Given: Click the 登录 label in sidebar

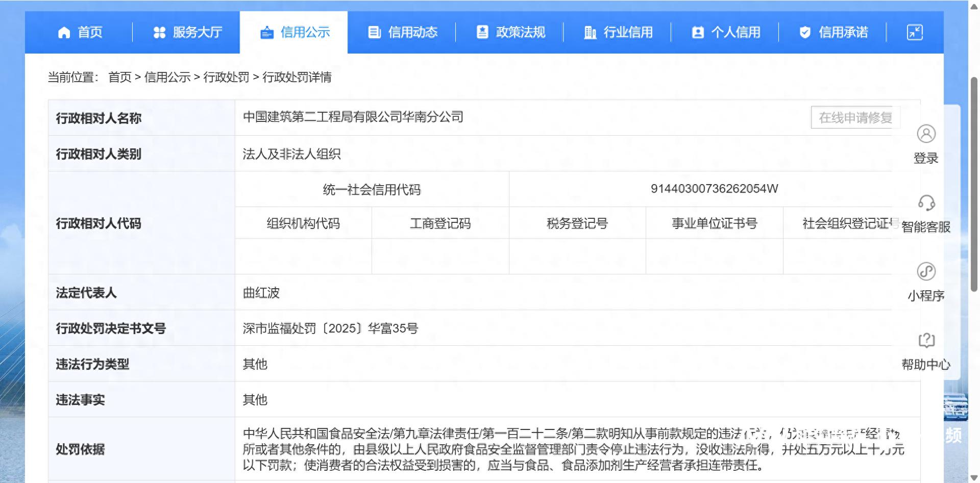Looking at the screenshot, I should (926, 158).
